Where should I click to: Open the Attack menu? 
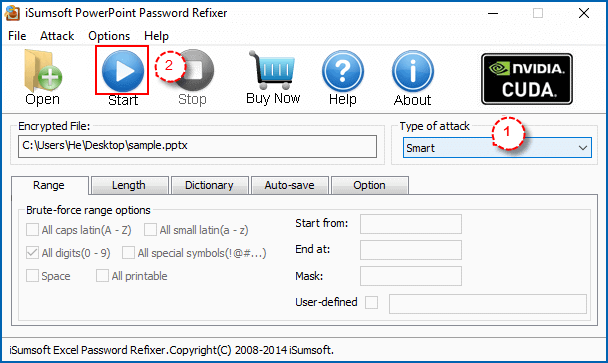[57, 36]
